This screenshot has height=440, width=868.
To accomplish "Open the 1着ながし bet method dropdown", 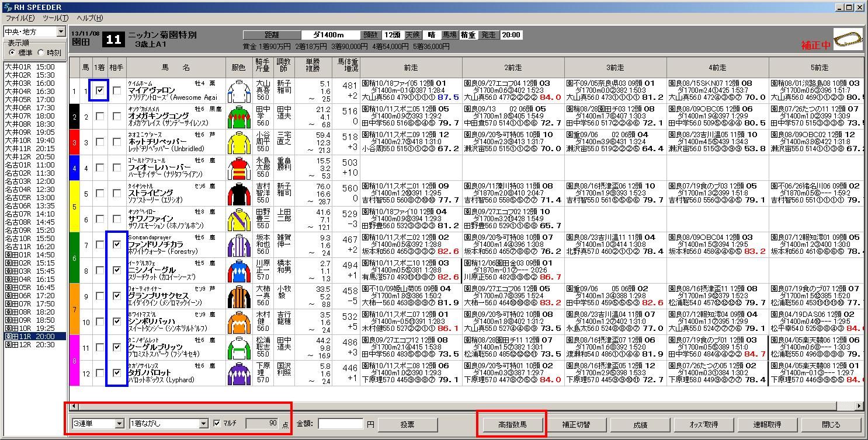I will click(x=203, y=424).
